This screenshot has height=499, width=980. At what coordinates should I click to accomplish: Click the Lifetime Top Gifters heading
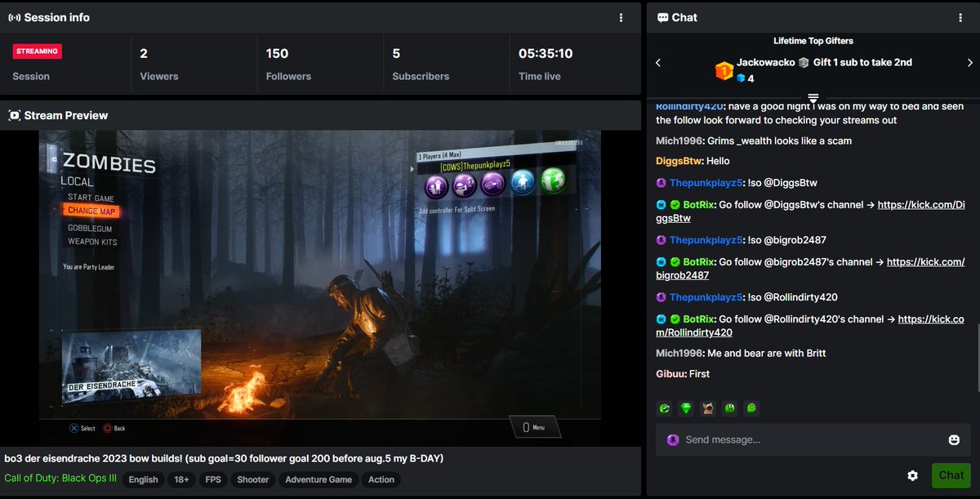coord(813,41)
